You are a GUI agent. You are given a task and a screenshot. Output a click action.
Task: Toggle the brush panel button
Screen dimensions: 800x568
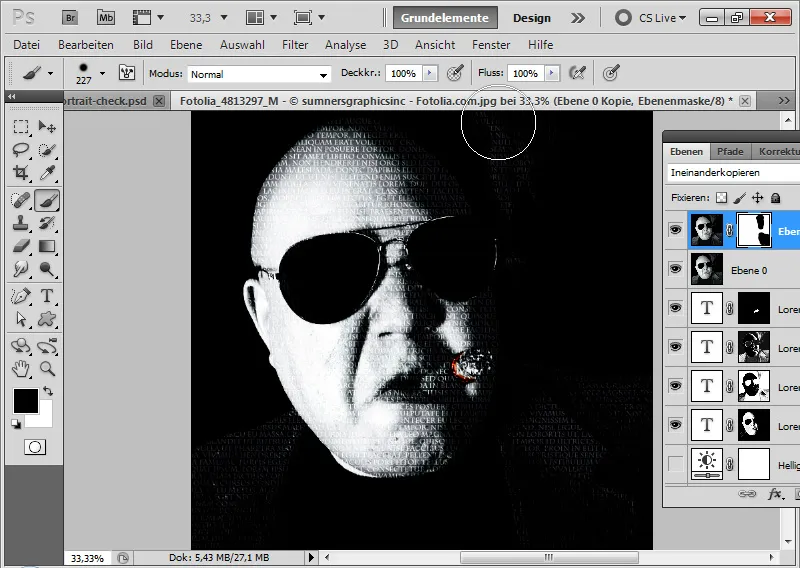(127, 73)
